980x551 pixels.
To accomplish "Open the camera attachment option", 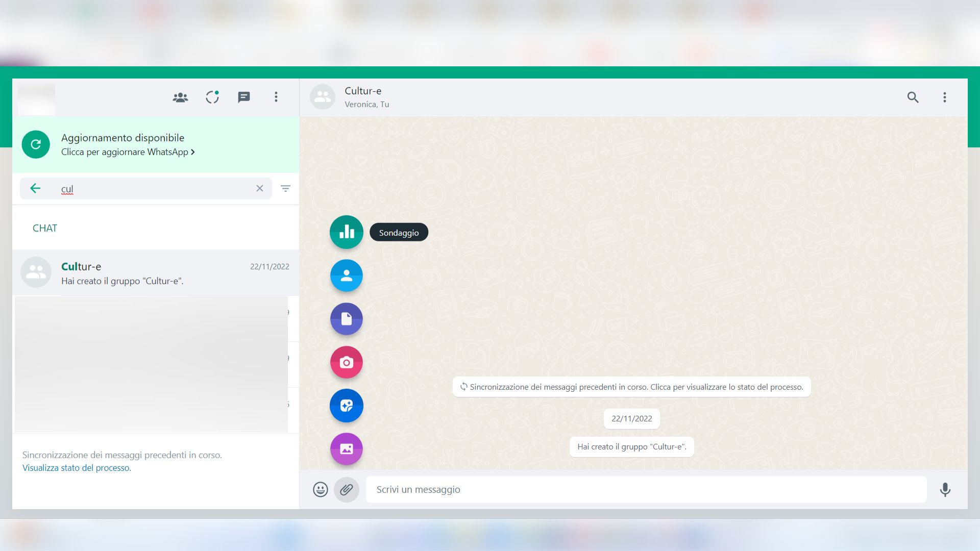I will pos(346,362).
